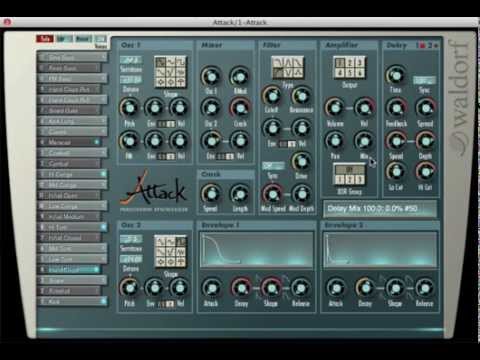
Task: Select the highlighted lower-left filter type icon
Action: (x=277, y=72)
